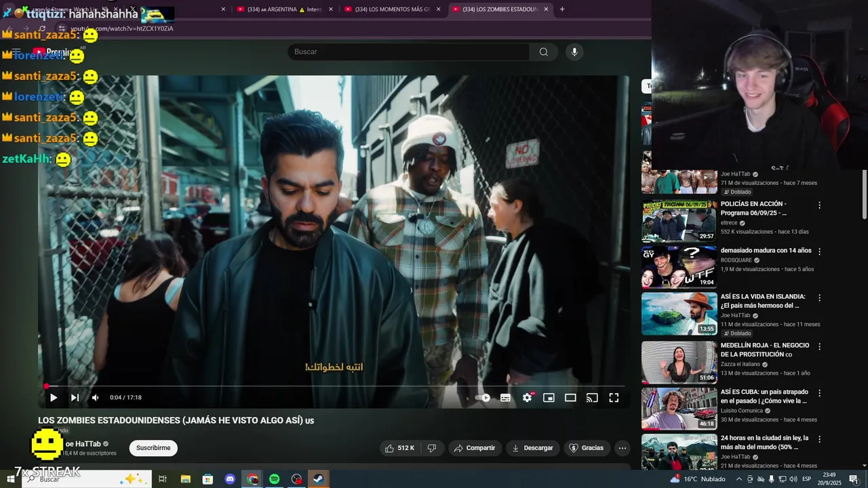This screenshot has width=868, height=488.
Task: Cast the video to a TV
Action: point(592,398)
